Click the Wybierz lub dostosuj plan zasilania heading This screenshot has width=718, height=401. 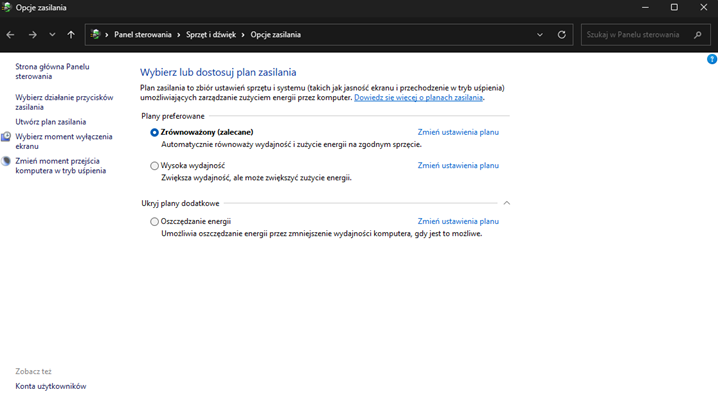coord(218,72)
